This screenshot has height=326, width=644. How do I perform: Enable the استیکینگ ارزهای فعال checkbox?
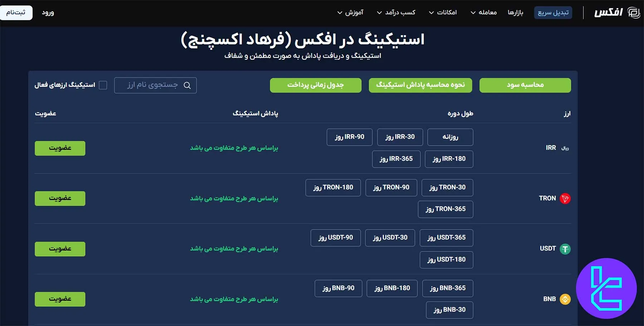103,85
